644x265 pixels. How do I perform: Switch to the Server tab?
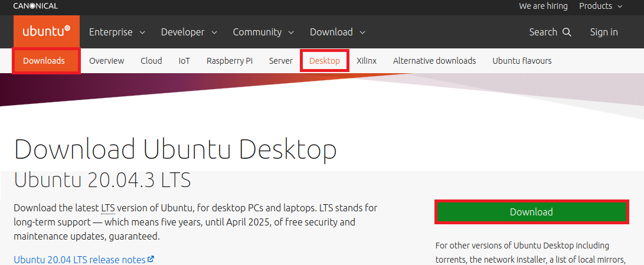coord(281,61)
